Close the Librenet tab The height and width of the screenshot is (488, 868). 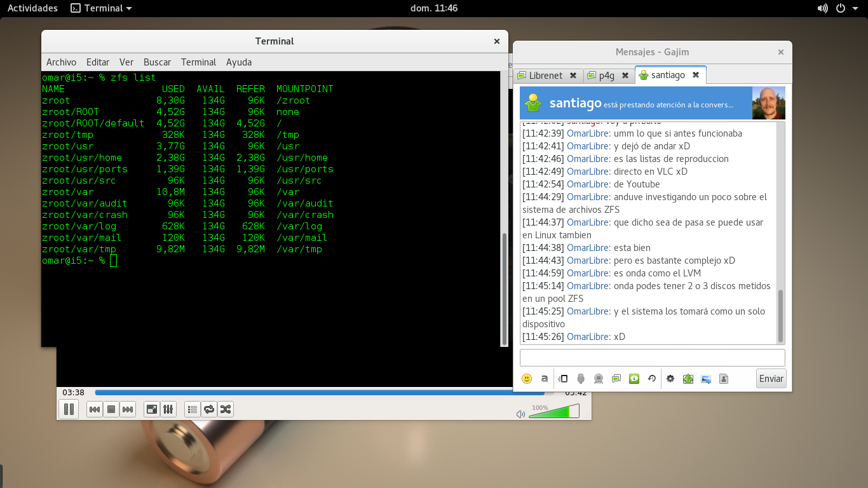[573, 75]
